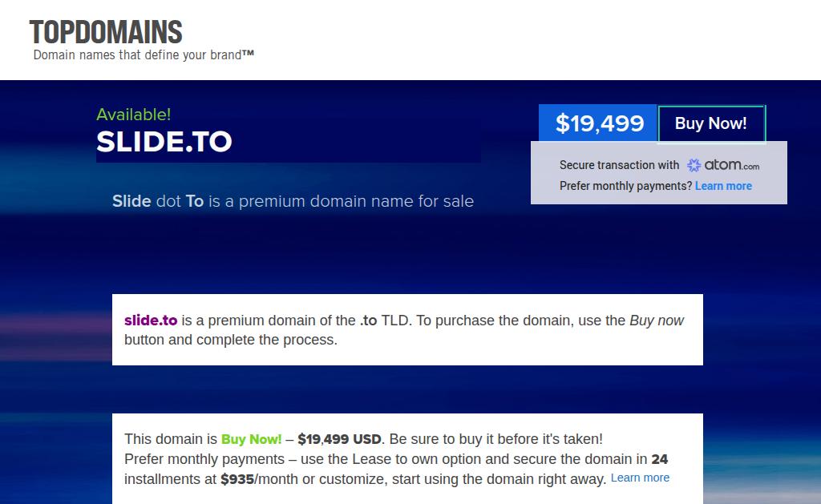This screenshot has height=504, width=821.
Task: Click the italic 'Buy now' text
Action: [x=657, y=321]
